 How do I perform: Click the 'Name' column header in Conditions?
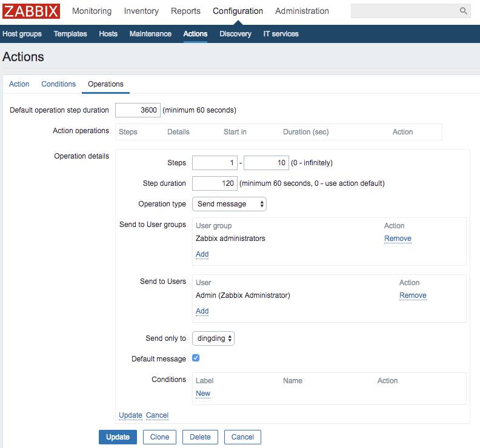[292, 381]
